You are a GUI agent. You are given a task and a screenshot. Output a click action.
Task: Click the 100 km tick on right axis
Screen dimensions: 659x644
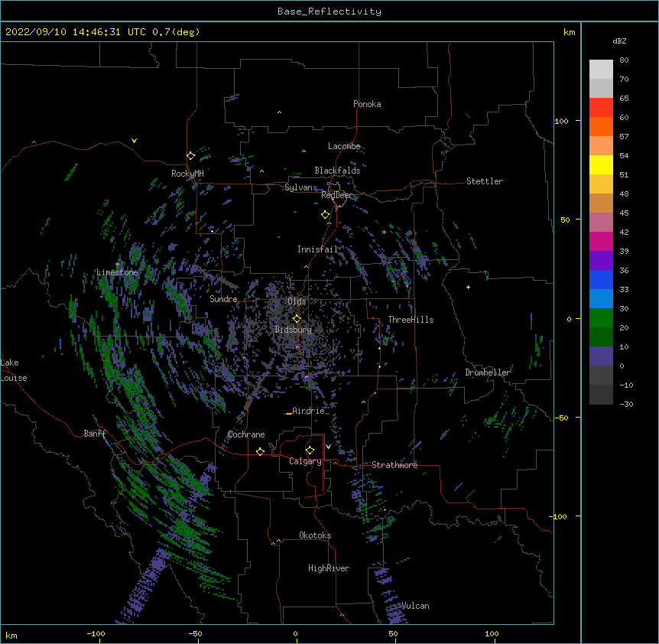[x=561, y=121]
